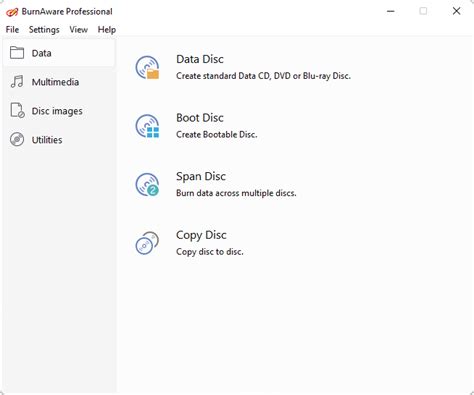Click 'Burn data across multiple discs.' description
Image resolution: width=474 pixels, height=395 pixels.
tap(236, 193)
